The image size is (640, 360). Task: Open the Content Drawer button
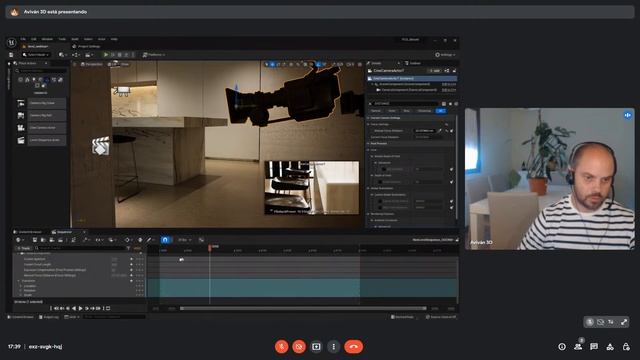click(20, 317)
